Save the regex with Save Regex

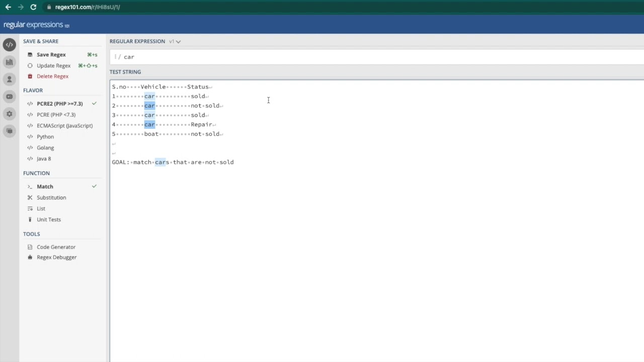coord(51,55)
